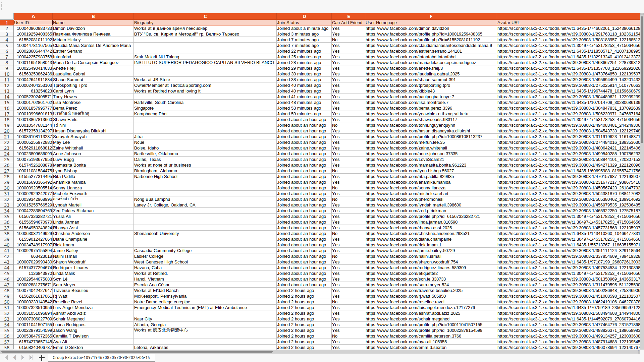Select column A header

point(33,16)
